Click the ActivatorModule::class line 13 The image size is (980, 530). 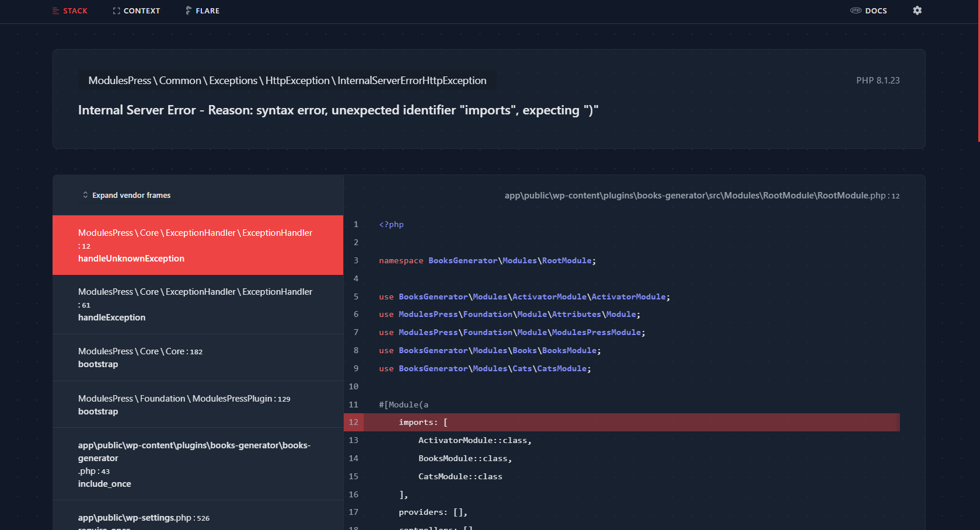pyautogui.click(x=475, y=441)
